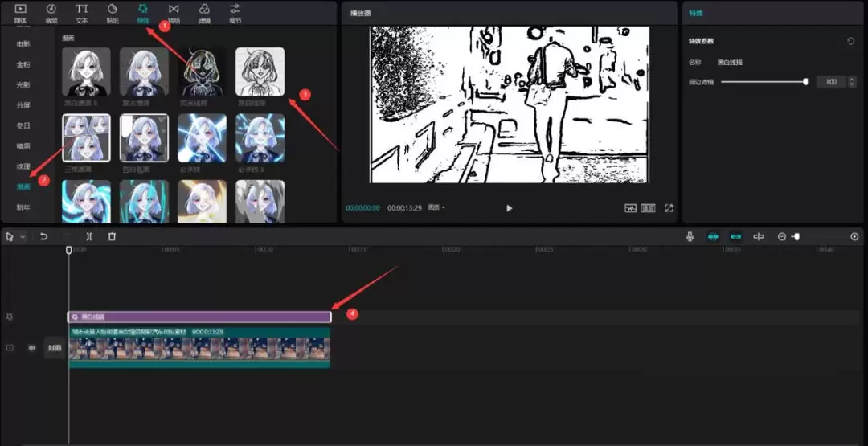868x446 pixels.
Task: Select the video clip on main track
Action: [199, 347]
